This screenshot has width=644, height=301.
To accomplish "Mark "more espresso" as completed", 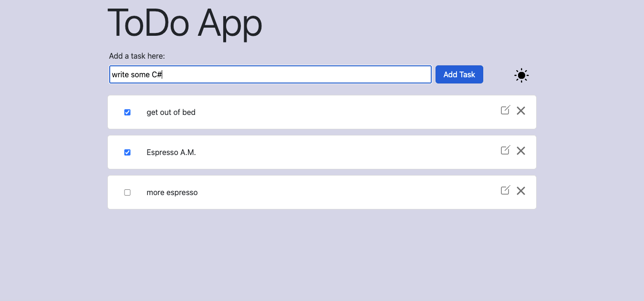I will pyautogui.click(x=127, y=192).
